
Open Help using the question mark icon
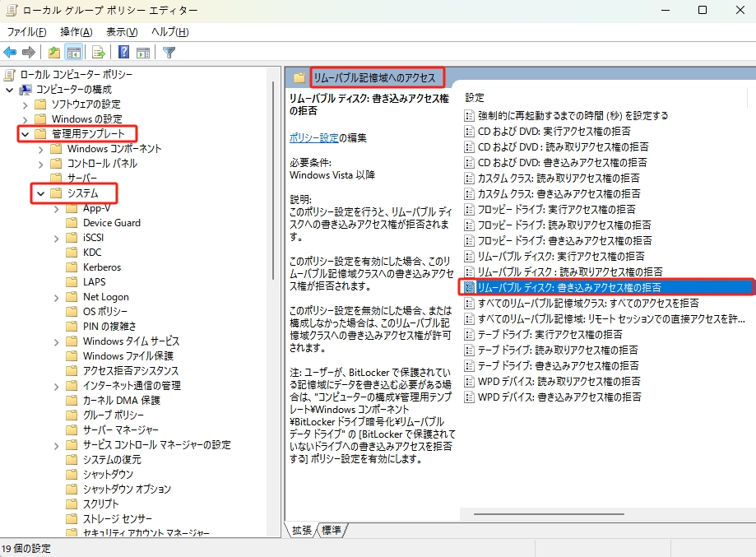coord(123,51)
